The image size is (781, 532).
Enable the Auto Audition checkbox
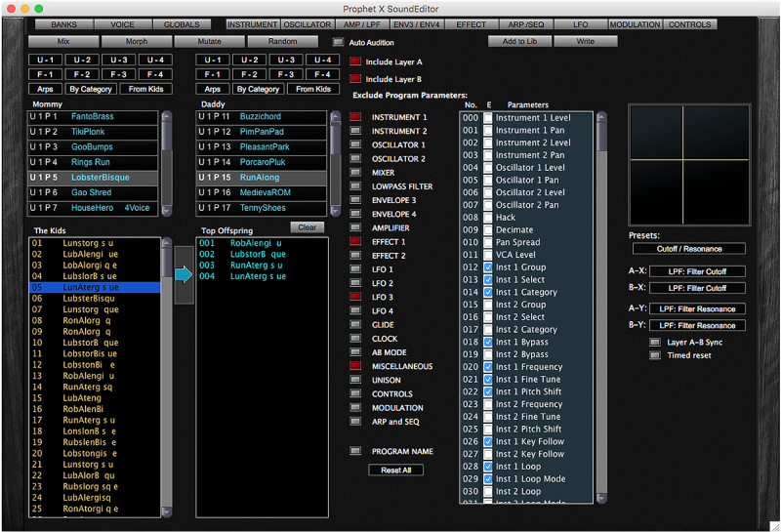click(x=338, y=42)
